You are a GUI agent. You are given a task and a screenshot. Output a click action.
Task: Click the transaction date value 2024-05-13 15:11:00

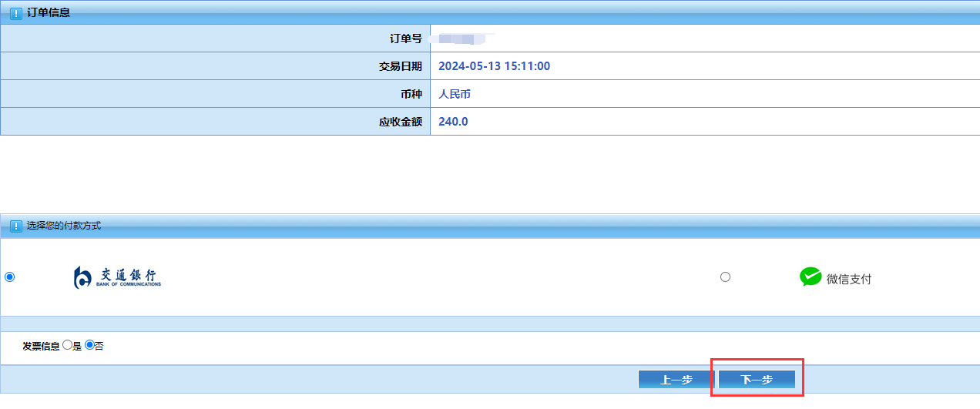(x=494, y=66)
